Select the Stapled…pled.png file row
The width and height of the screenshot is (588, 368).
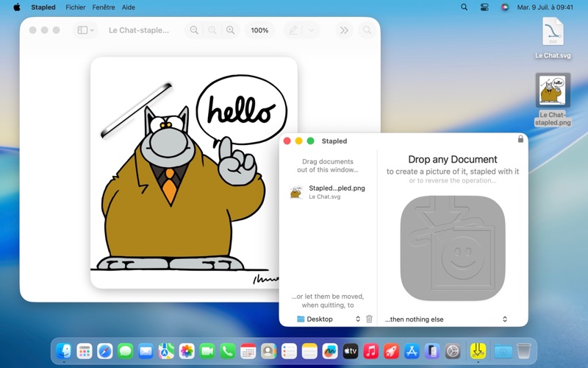(x=328, y=191)
